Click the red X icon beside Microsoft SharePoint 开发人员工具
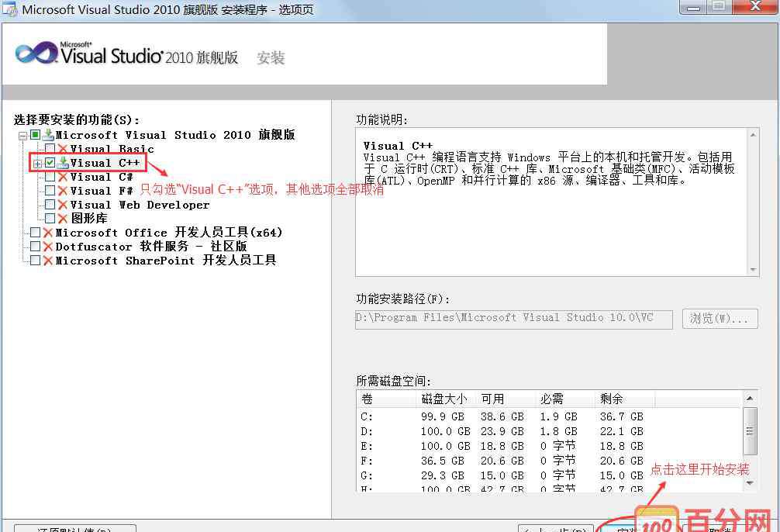780x532 pixels. click(48, 261)
